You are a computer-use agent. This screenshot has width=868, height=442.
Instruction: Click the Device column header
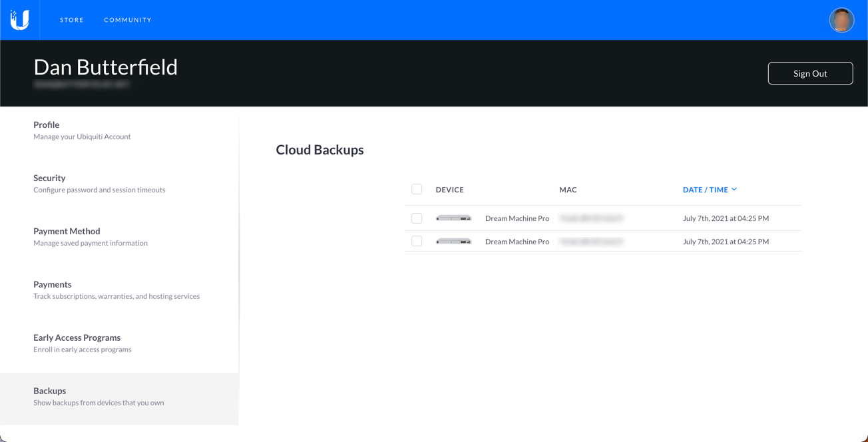pyautogui.click(x=449, y=190)
